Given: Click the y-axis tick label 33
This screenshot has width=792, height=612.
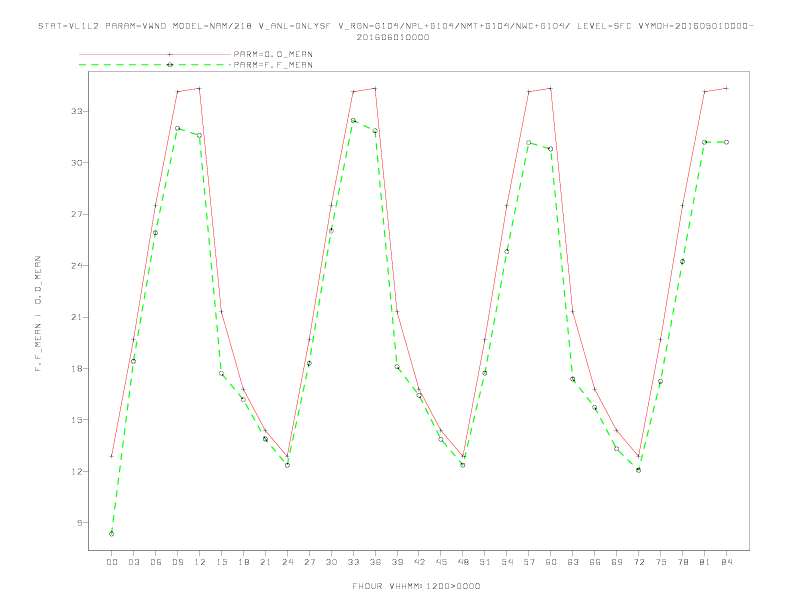Looking at the screenshot, I should (77, 111).
